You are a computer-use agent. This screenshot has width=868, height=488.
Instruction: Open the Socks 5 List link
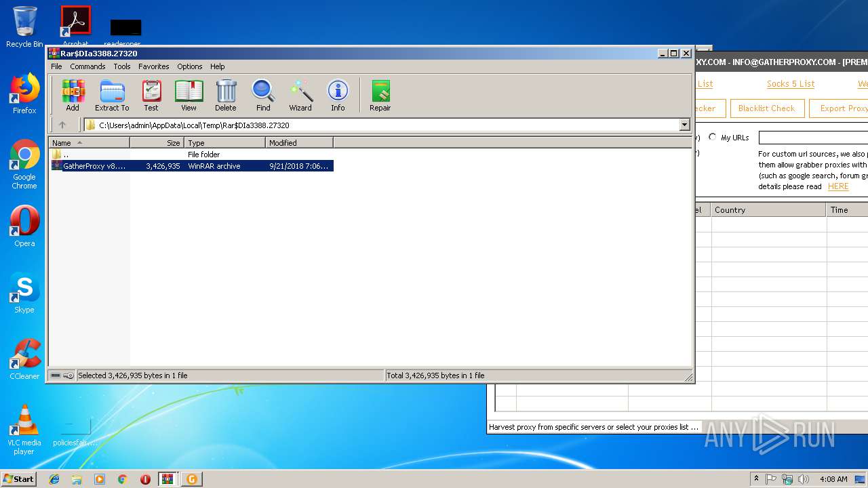[791, 84]
